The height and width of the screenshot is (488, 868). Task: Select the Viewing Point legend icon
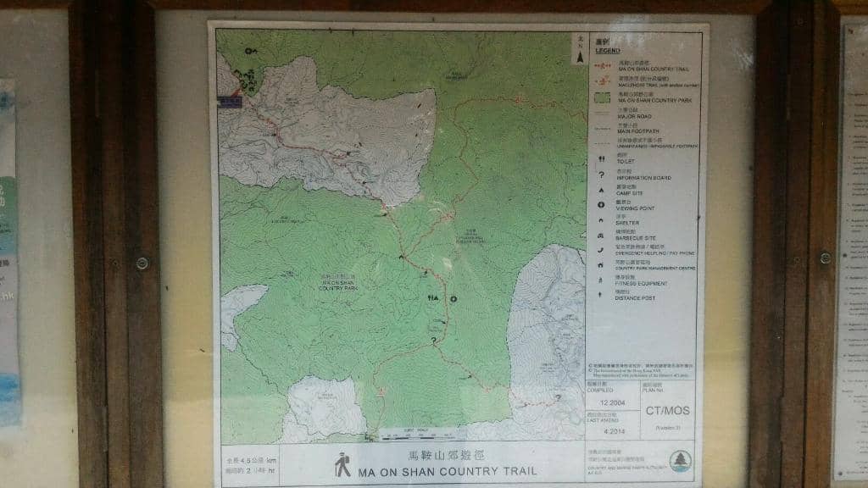[600, 205]
